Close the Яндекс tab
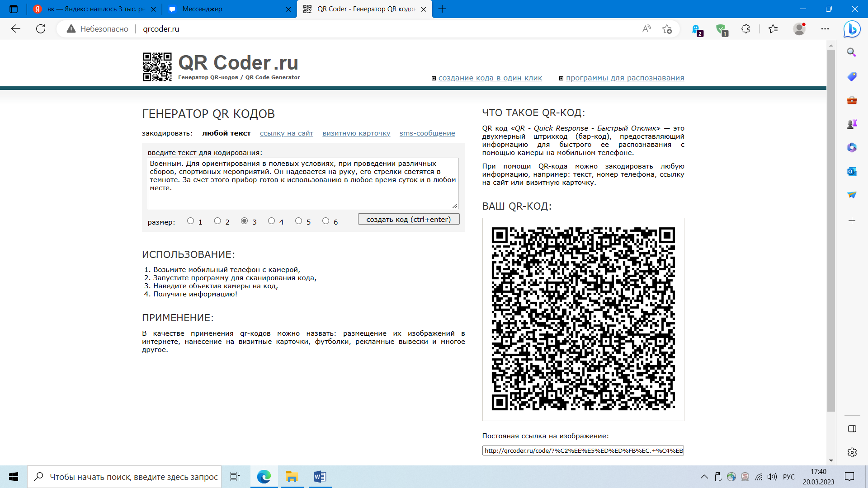 pyautogui.click(x=153, y=9)
